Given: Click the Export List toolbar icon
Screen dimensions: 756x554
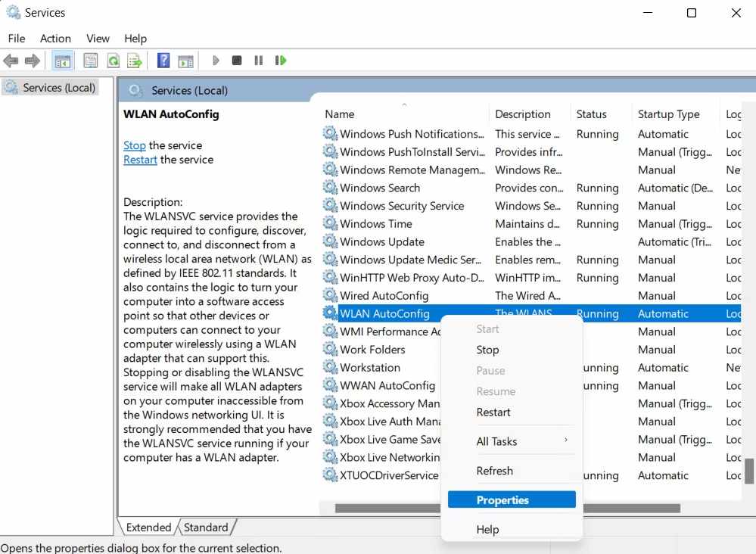Looking at the screenshot, I should click(135, 61).
